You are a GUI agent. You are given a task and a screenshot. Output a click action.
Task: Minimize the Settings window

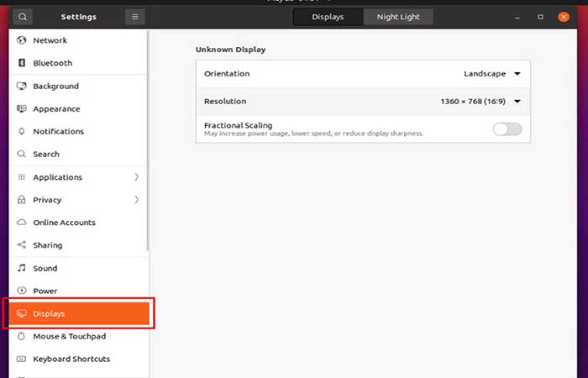517,18
